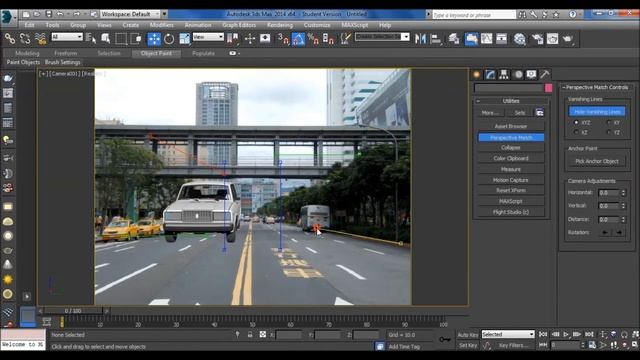This screenshot has width=640, height=360.
Task: Open the Modify command panel tab
Action: [x=490, y=75]
